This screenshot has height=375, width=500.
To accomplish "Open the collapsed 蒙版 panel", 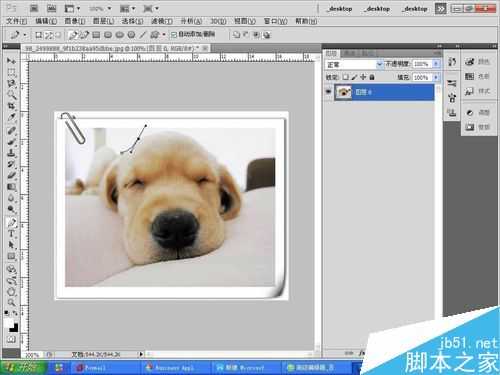I will [477, 127].
